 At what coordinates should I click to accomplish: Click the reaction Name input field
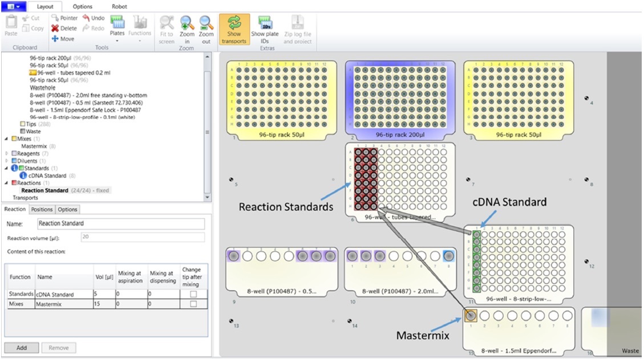point(121,223)
